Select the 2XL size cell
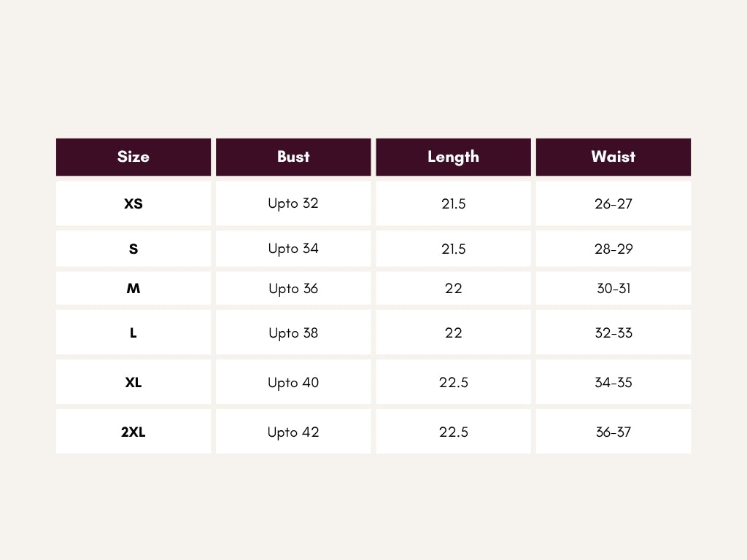Image resolution: width=747 pixels, height=560 pixels. coord(133,432)
